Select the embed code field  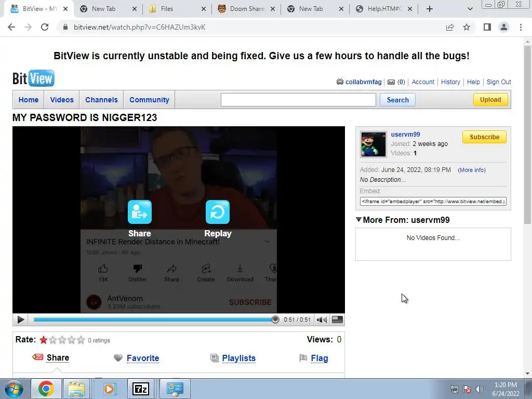click(x=433, y=201)
